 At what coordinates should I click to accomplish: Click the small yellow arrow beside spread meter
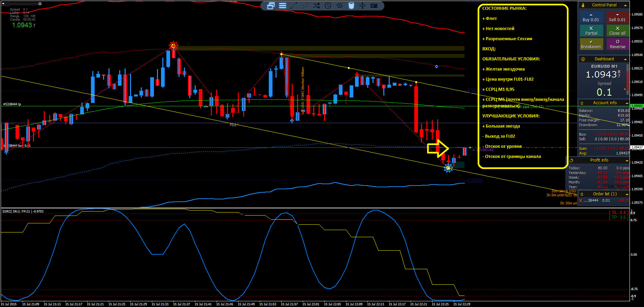click(x=625, y=89)
